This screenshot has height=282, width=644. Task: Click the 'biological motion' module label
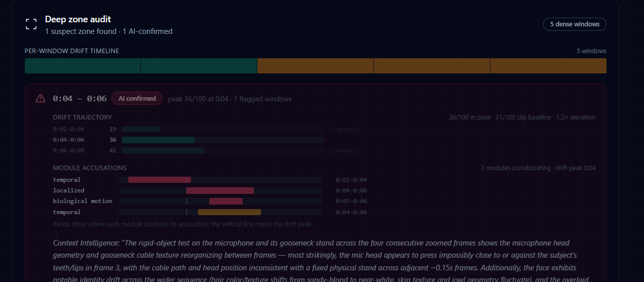pyautogui.click(x=83, y=201)
